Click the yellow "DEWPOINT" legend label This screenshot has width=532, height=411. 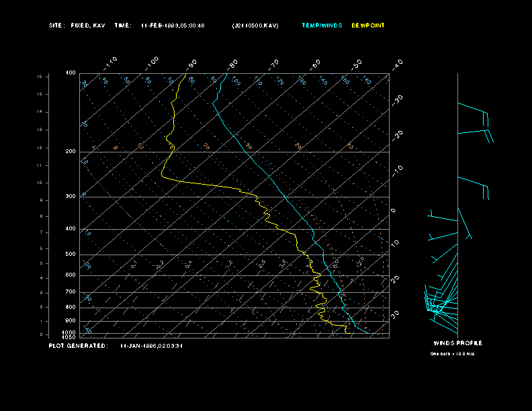368,26
